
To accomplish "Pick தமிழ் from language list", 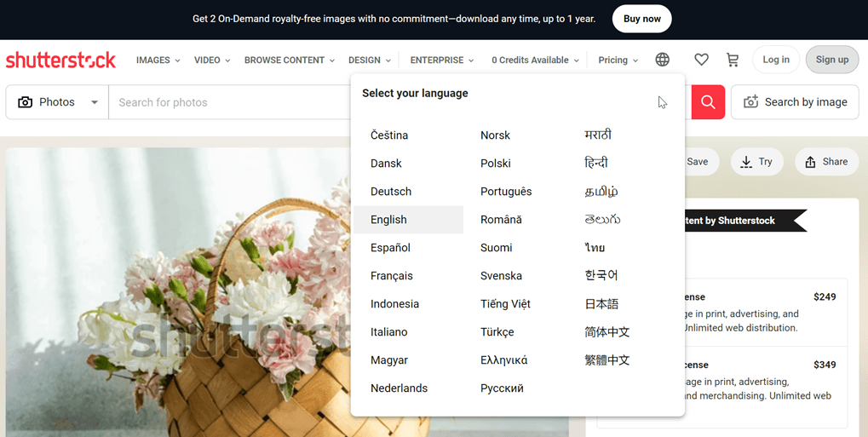I will (x=601, y=192).
